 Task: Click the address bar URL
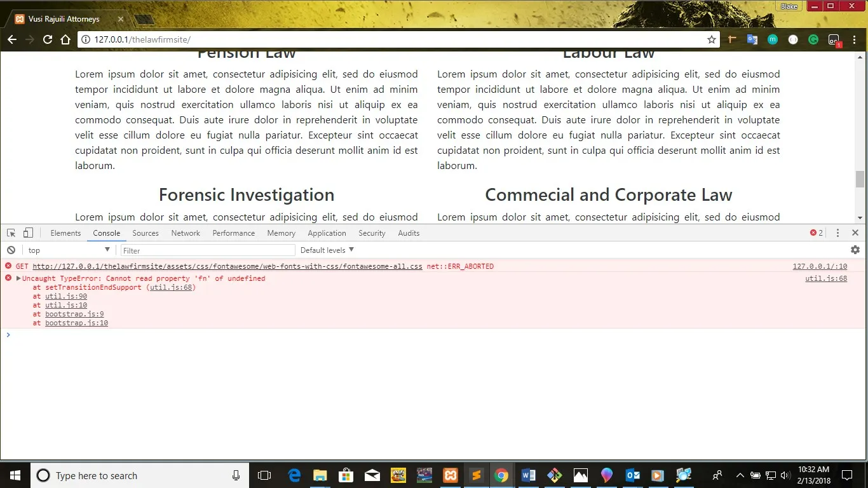point(142,39)
